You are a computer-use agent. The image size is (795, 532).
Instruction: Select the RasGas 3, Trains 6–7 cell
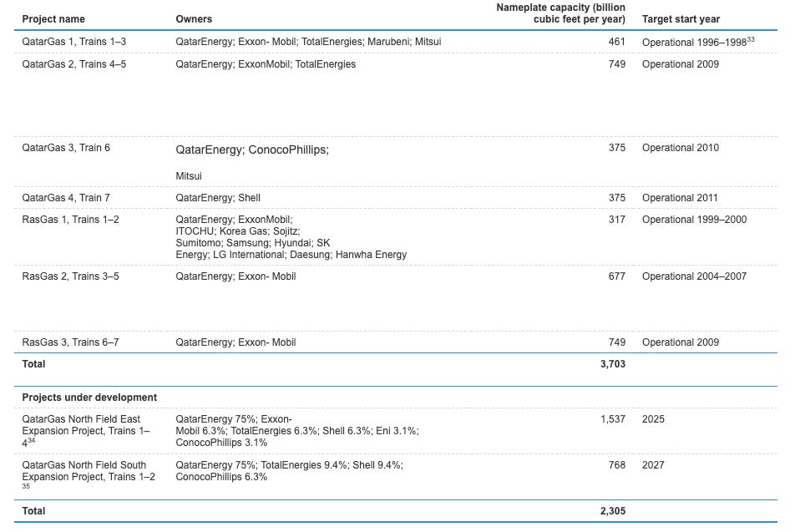[x=70, y=342]
